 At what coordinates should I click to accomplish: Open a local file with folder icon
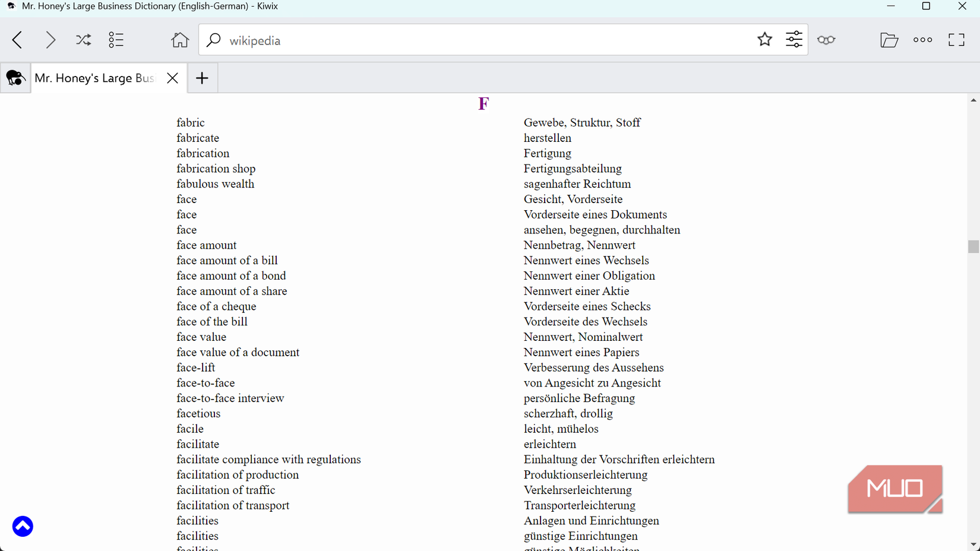click(889, 40)
